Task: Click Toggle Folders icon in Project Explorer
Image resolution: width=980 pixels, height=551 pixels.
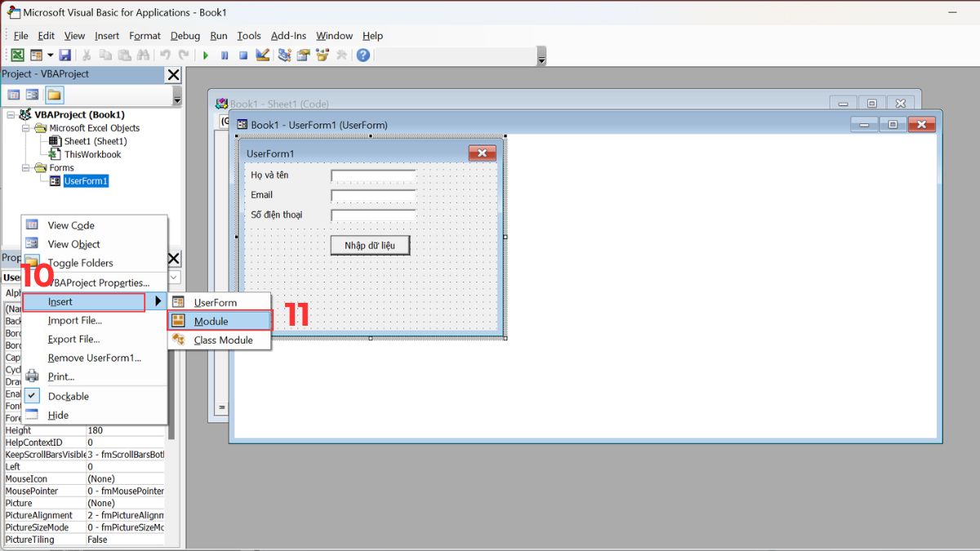Action: coord(54,94)
